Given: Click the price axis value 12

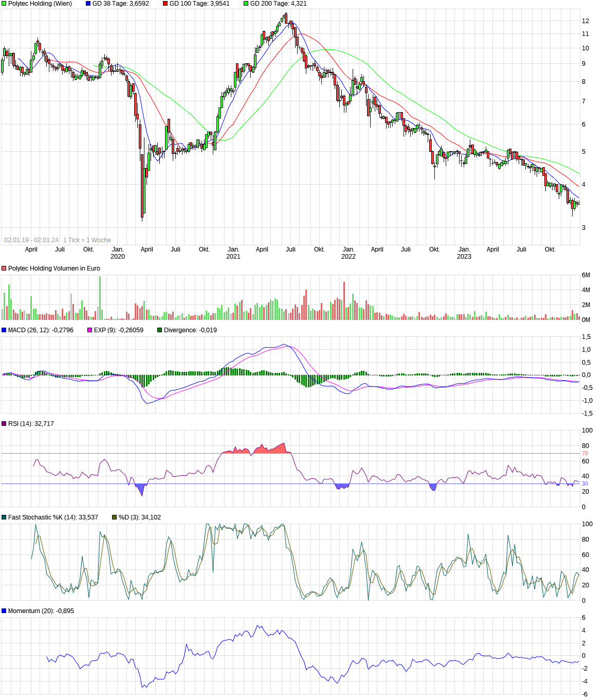Looking at the screenshot, I should [x=585, y=21].
